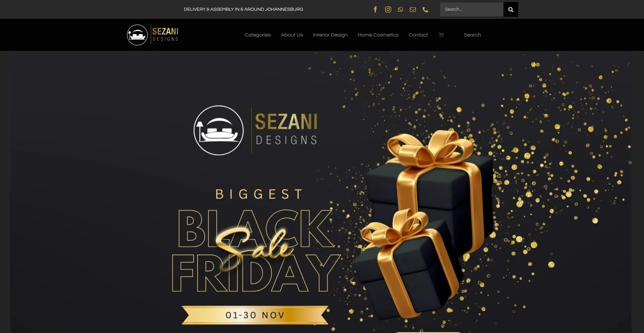Open the Facebook social link icon
The height and width of the screenshot is (333, 644).
coord(375,9)
